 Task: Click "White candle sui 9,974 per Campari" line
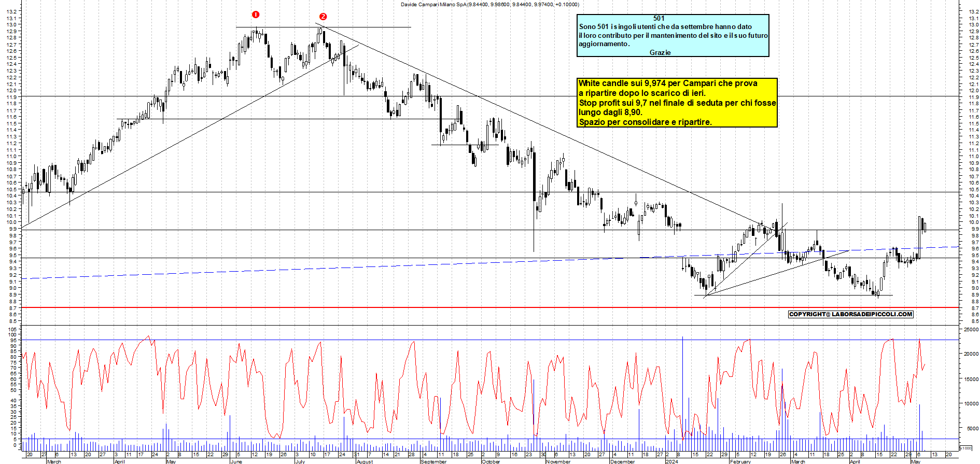(668, 83)
